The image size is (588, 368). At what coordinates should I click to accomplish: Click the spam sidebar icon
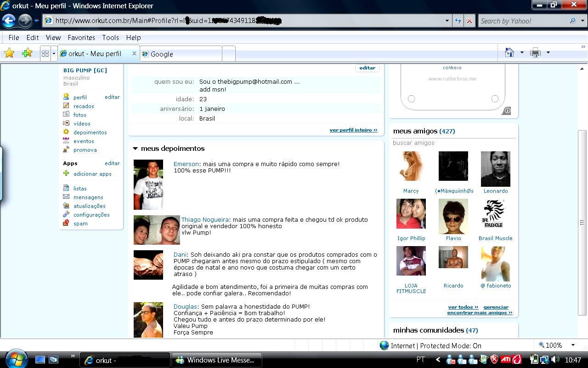coord(66,223)
